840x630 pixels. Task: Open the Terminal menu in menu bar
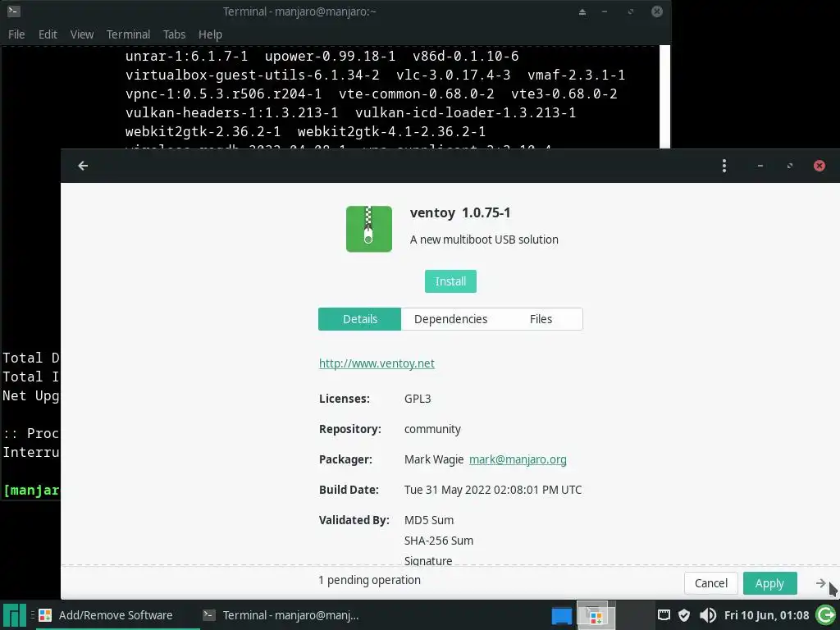pos(128,34)
